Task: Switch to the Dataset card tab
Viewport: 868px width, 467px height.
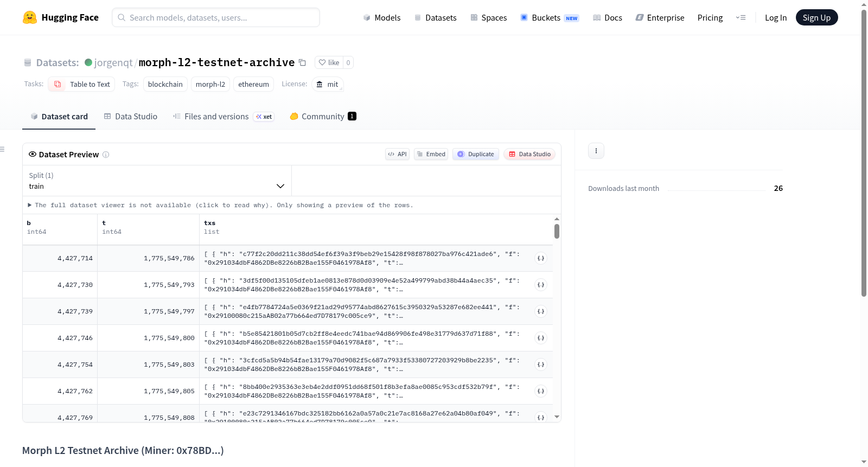Action: [x=59, y=117]
